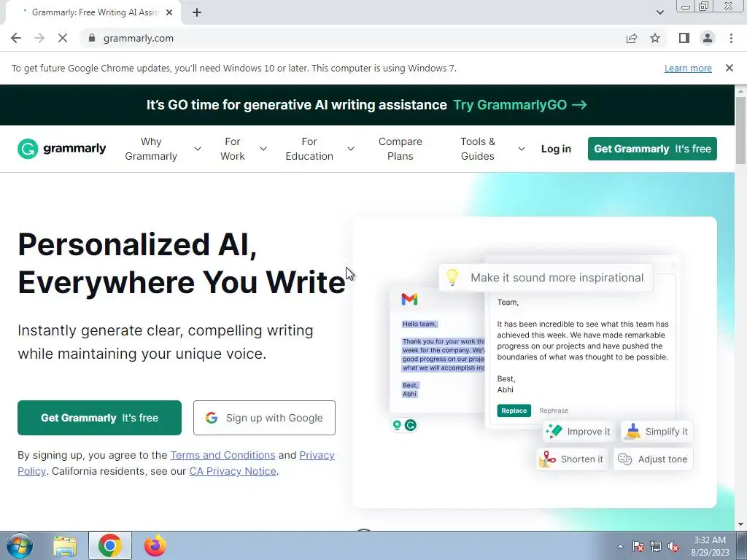Open Windows Explorer from the taskbar
The image size is (747, 560).
coord(65,545)
